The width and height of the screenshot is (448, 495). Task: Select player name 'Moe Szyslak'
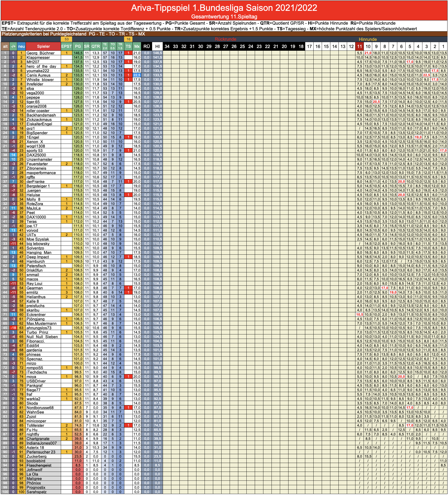(x=38, y=239)
